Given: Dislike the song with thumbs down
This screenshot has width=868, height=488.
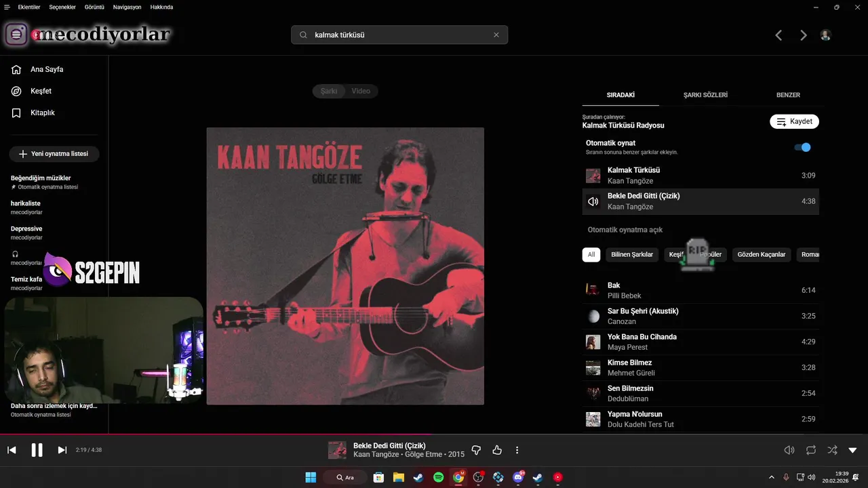Looking at the screenshot, I should [x=476, y=450].
